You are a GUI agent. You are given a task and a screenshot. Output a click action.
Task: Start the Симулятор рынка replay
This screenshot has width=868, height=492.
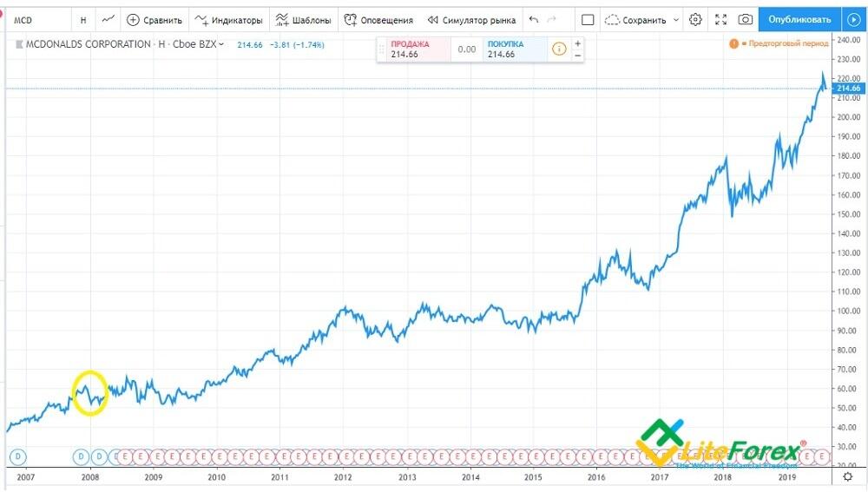pos(471,20)
